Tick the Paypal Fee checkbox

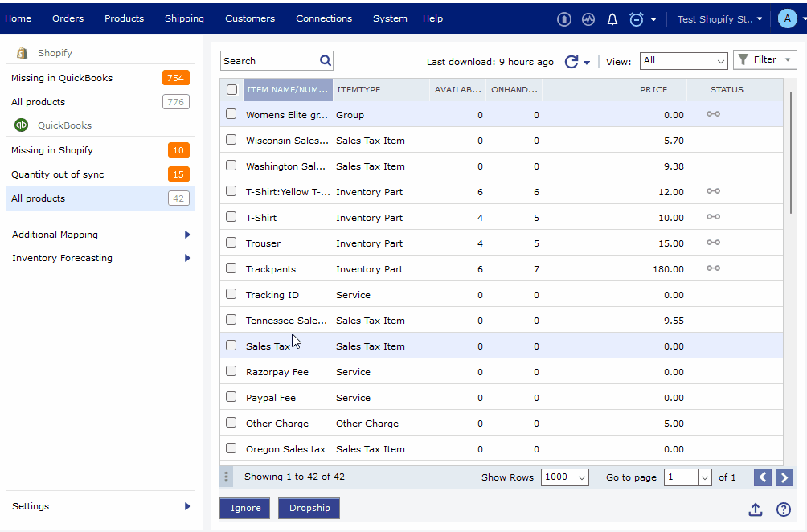231,397
